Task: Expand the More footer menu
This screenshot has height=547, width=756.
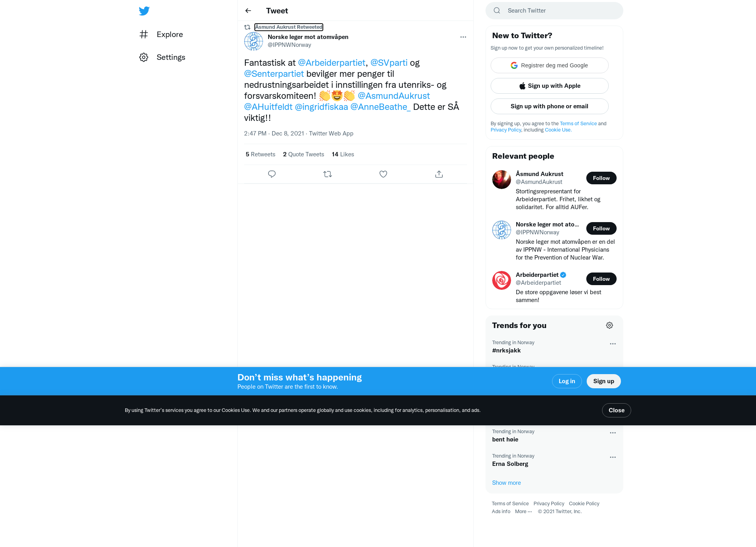Action: tap(523, 512)
